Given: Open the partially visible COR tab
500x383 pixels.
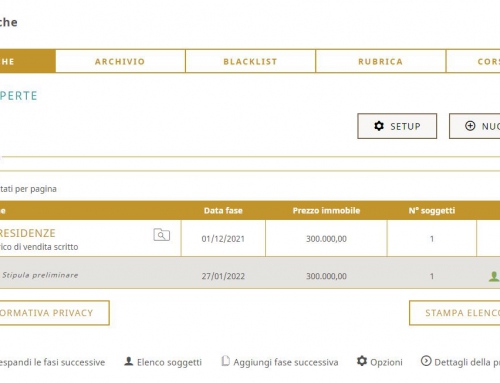Looking at the screenshot, I should tap(473, 61).
